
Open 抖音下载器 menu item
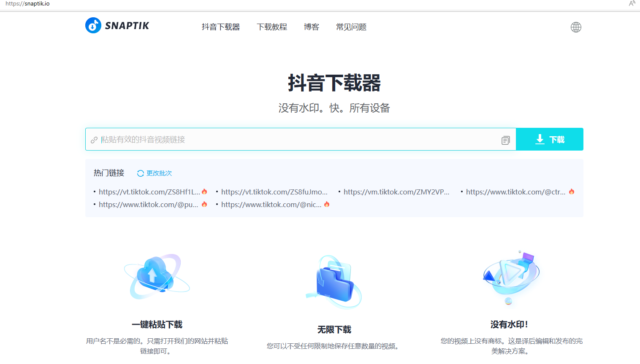click(221, 27)
